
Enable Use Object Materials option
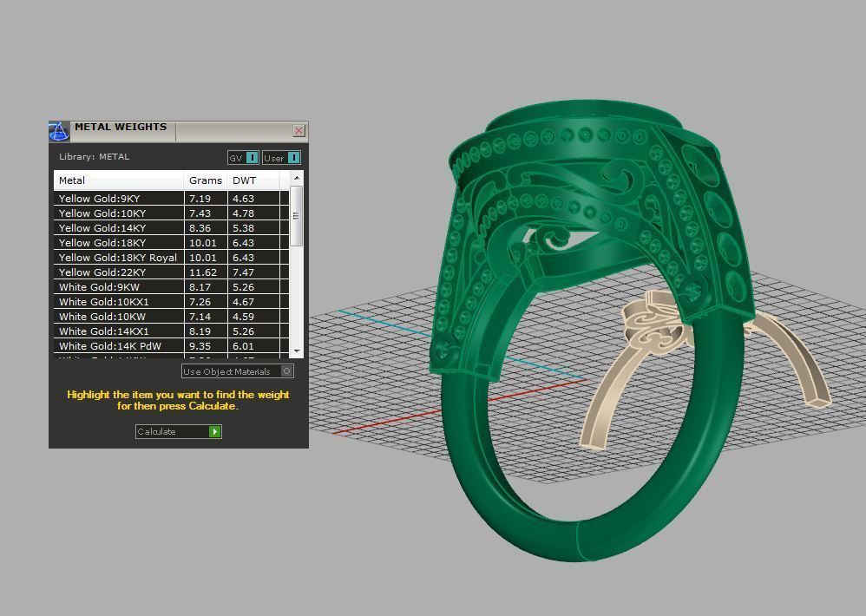[238, 371]
